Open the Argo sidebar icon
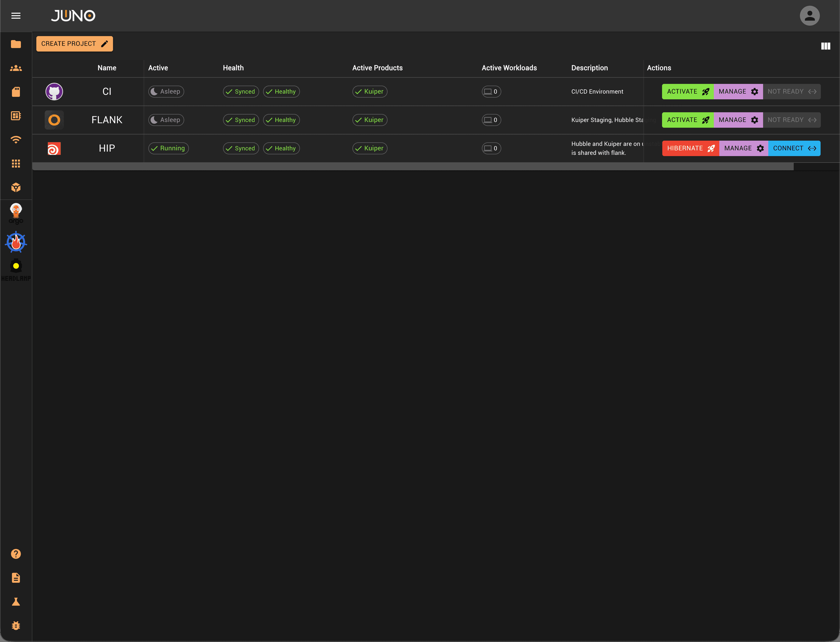 tap(16, 214)
